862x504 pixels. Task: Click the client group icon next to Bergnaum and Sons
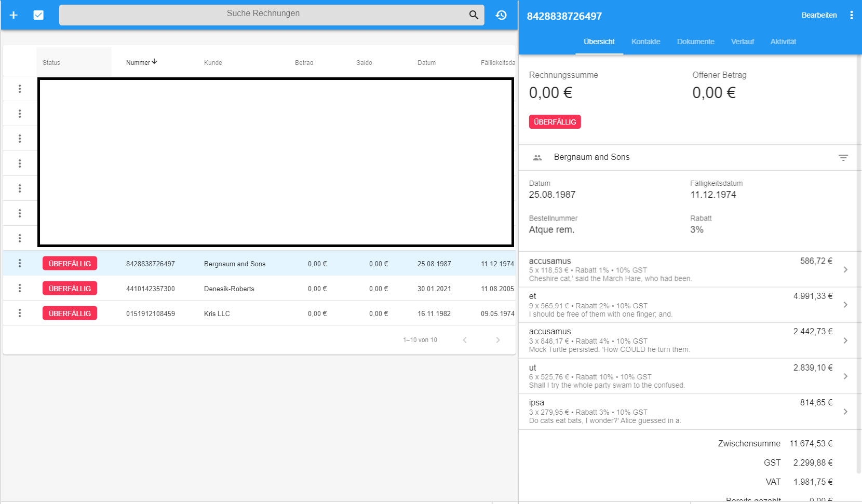click(537, 157)
